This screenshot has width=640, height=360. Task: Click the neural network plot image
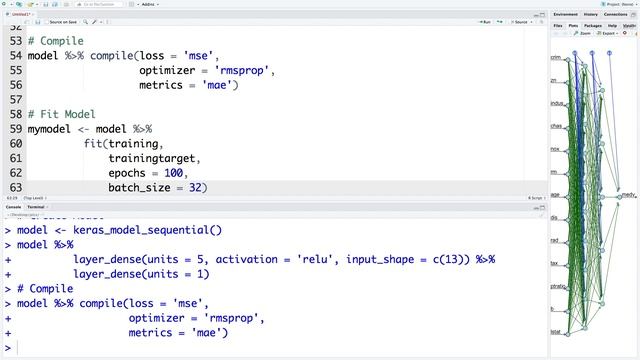(x=593, y=193)
